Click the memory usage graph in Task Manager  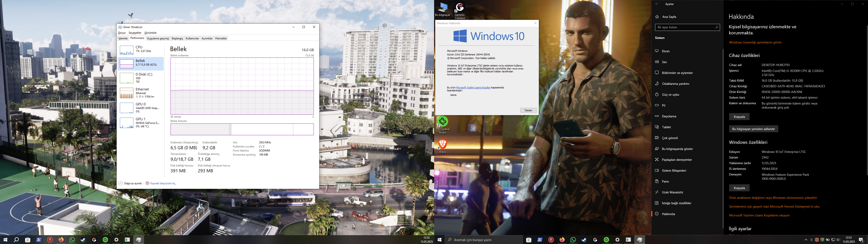pyautogui.click(x=242, y=86)
